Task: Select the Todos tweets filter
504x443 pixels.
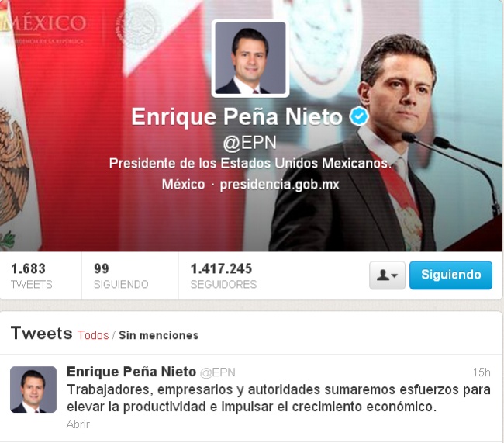Action: point(93,335)
